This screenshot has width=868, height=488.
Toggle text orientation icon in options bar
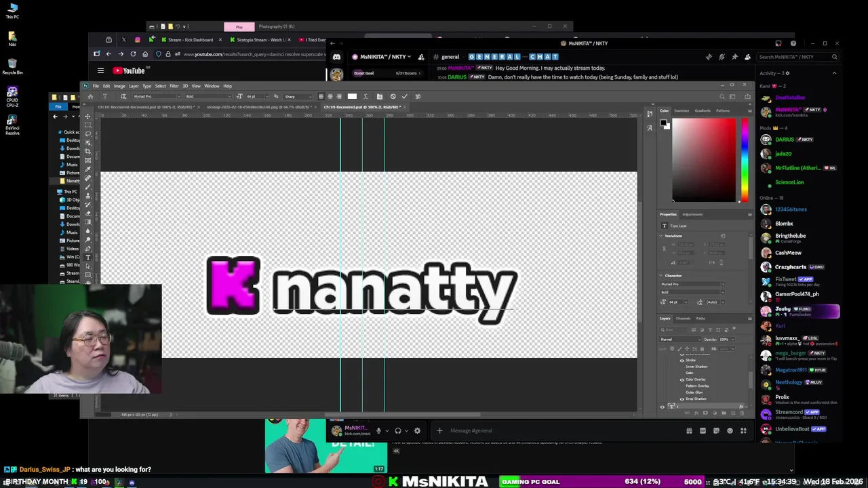coord(123,96)
